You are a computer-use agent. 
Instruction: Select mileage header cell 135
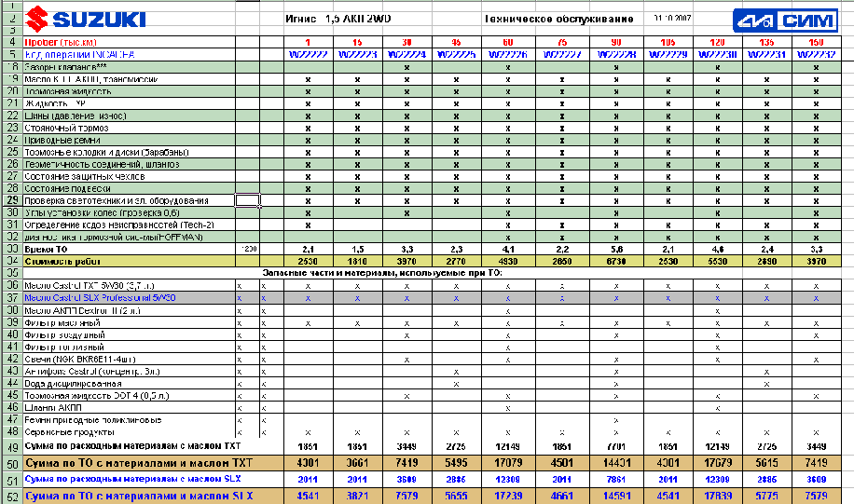coord(766,42)
